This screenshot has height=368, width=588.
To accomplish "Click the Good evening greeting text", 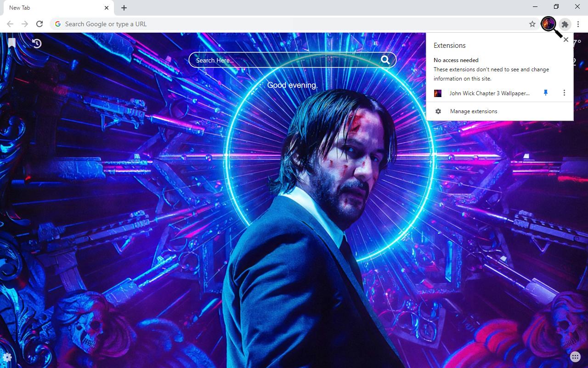I will [x=292, y=85].
